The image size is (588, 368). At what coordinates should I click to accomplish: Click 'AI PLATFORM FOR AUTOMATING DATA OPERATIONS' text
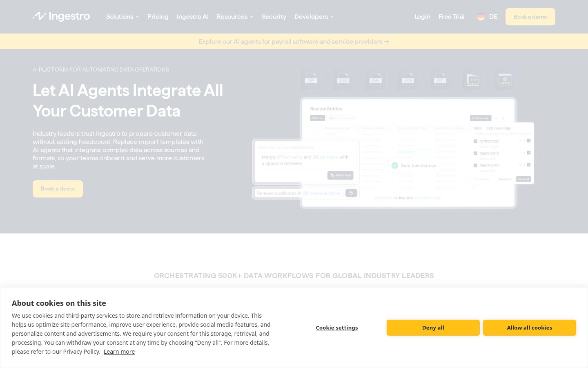tap(101, 70)
